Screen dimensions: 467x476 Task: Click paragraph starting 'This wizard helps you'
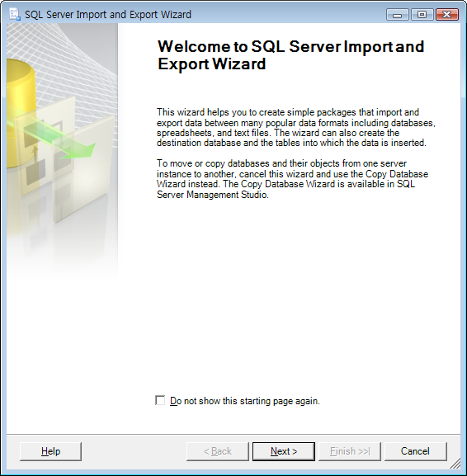(x=296, y=128)
